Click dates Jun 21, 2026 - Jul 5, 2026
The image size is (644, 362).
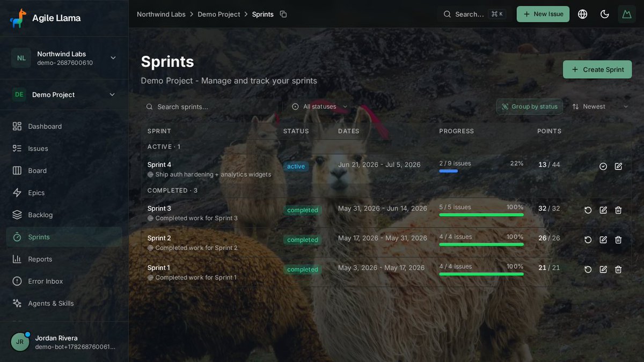click(379, 165)
